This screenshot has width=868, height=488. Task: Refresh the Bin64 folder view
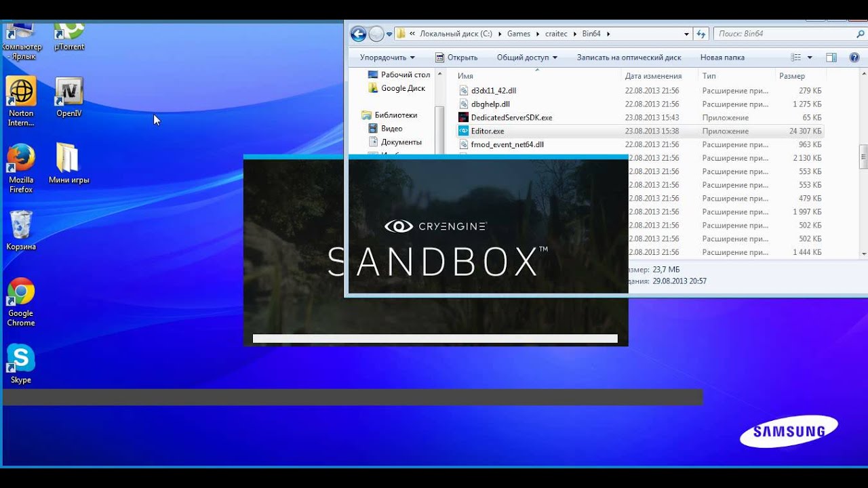point(701,33)
